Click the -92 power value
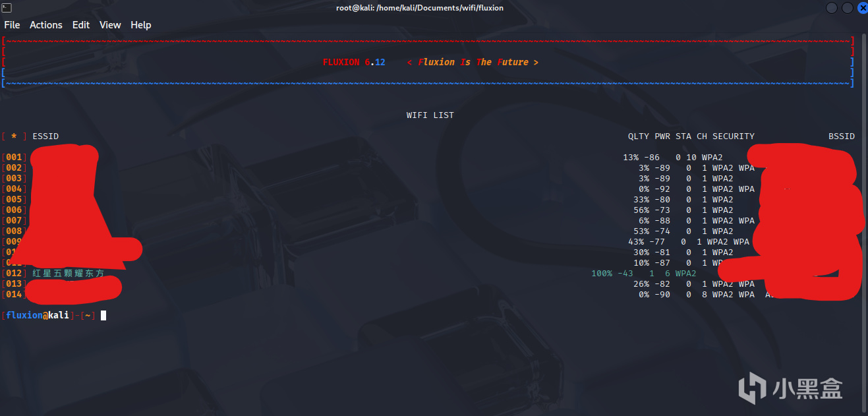The height and width of the screenshot is (416, 868). tap(662, 189)
